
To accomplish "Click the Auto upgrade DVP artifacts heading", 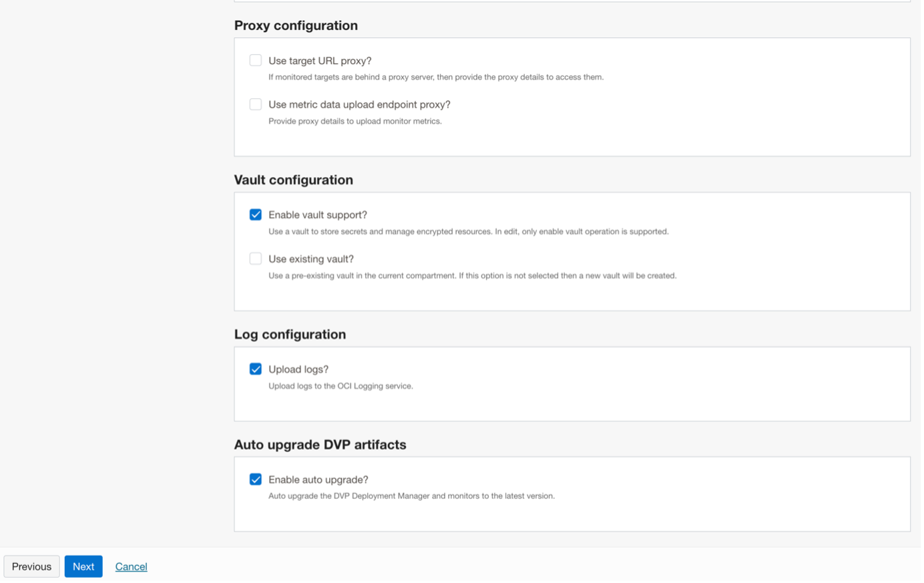I will coord(320,445).
